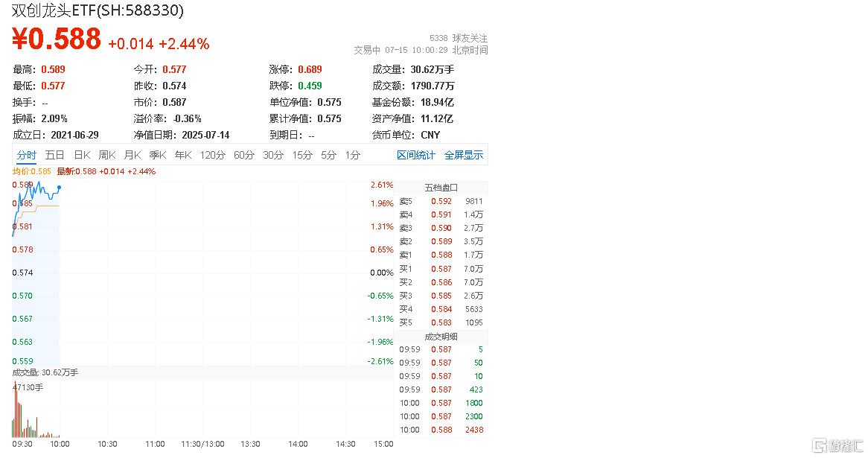Image resolution: width=868 pixels, height=458 pixels.
Task: Click the 5338 球友关注 text
Action: pos(459,38)
